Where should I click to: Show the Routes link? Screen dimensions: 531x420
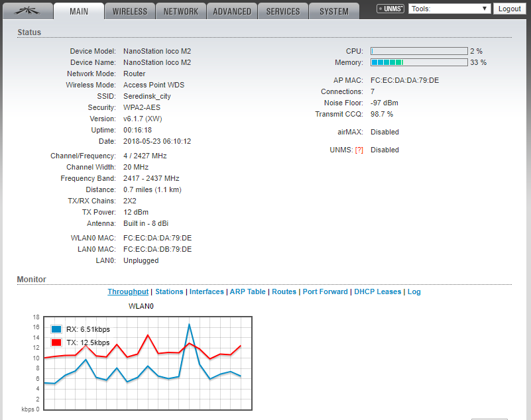click(284, 291)
